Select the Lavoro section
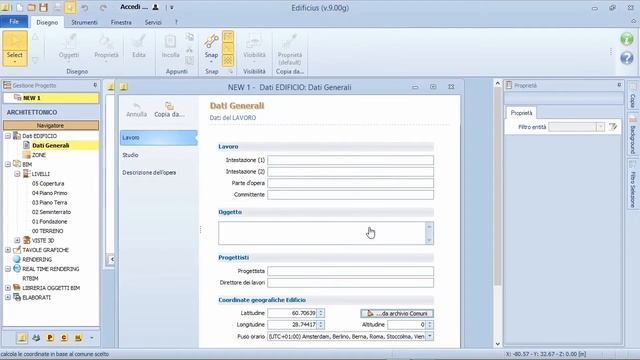 (x=159, y=138)
